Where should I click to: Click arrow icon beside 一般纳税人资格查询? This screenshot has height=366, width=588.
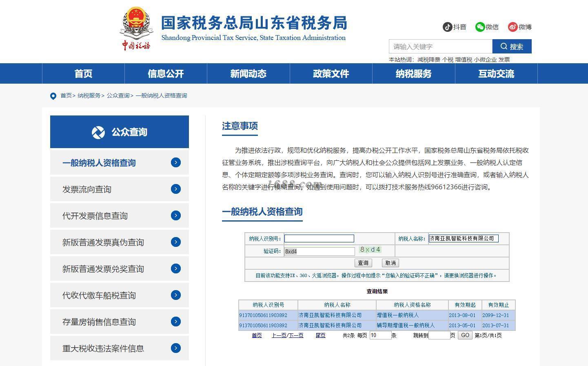176,162
